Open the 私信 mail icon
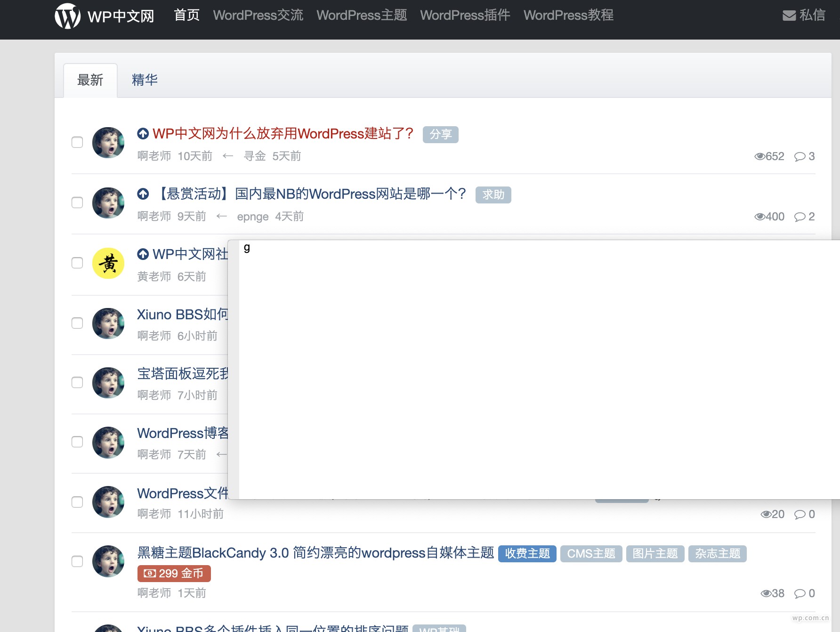The image size is (840, 632). pyautogui.click(x=789, y=16)
